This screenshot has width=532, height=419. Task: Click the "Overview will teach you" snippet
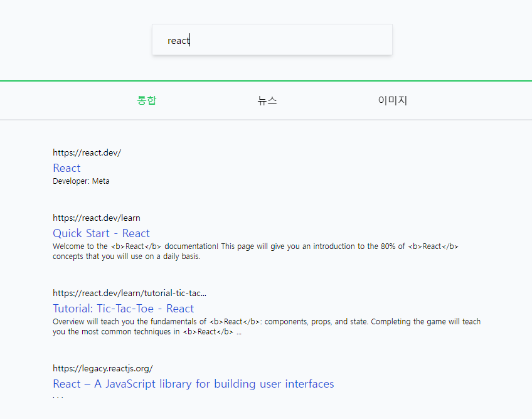tap(267, 327)
